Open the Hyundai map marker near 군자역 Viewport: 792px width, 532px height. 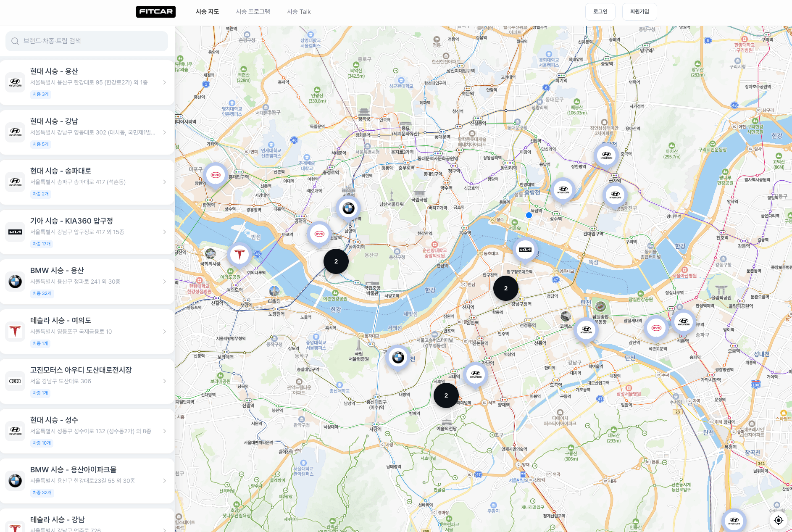pos(615,195)
